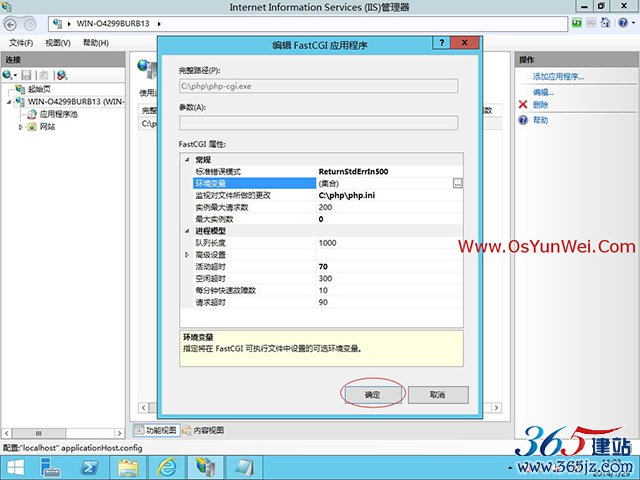The width and height of the screenshot is (640, 480).
Task: Collapse the WIN-O4299BURB13 server node
Action: coord(9,102)
